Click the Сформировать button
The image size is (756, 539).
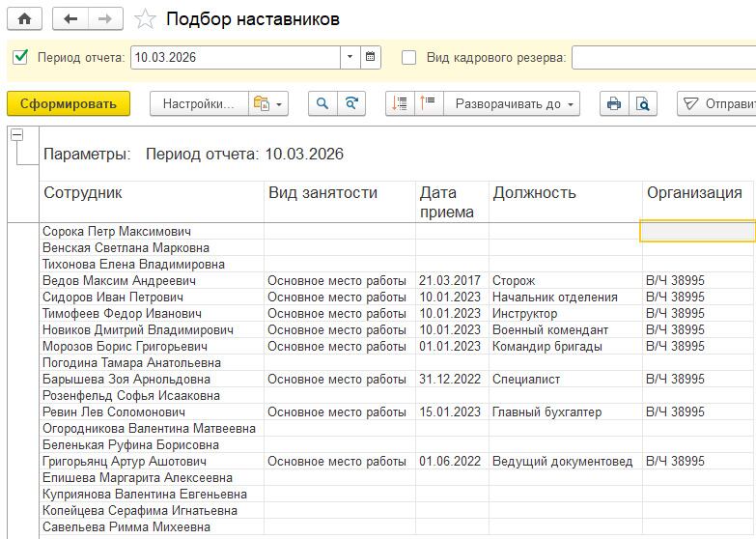(x=68, y=103)
